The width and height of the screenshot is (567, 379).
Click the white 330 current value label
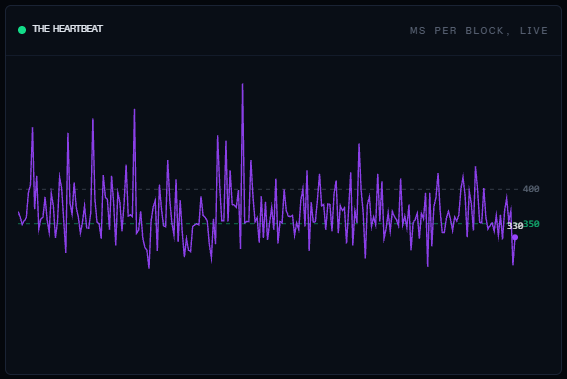pyautogui.click(x=515, y=226)
